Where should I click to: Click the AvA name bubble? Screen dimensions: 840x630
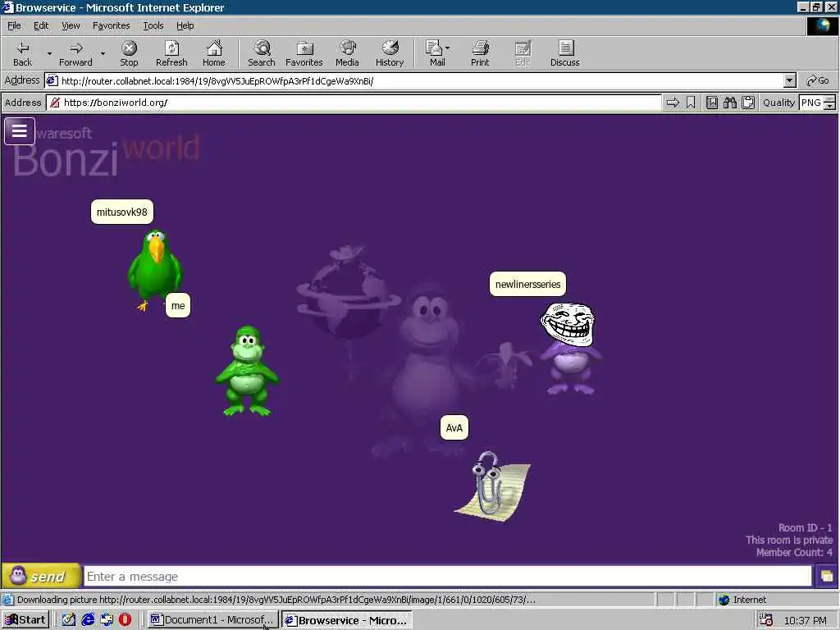pyautogui.click(x=454, y=427)
